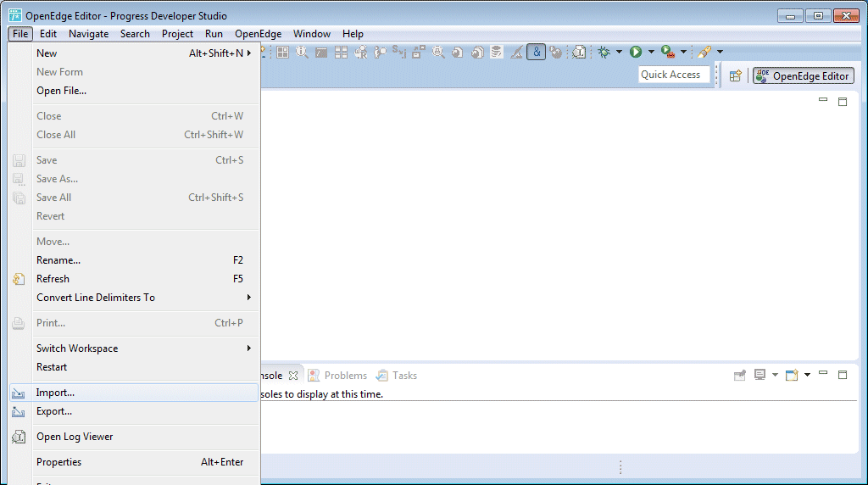Toggle the ampersand toolbar button
This screenshot has width=868, height=485.
click(536, 52)
